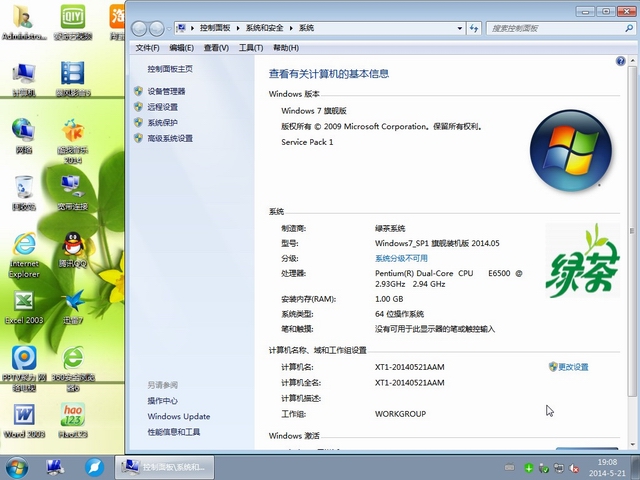640x480 pixels.
Task: Click the volume muted tray icon
Action: click(x=574, y=468)
